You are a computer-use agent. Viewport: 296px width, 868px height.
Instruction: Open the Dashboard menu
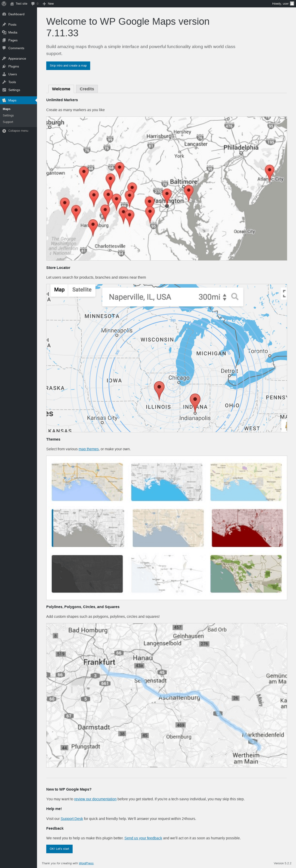(18, 14)
